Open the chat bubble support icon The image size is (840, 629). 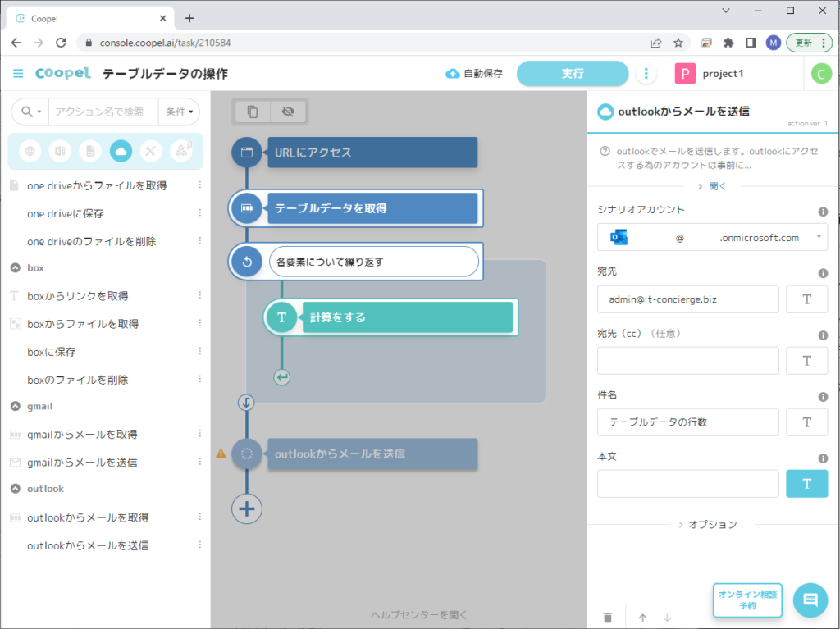810,600
